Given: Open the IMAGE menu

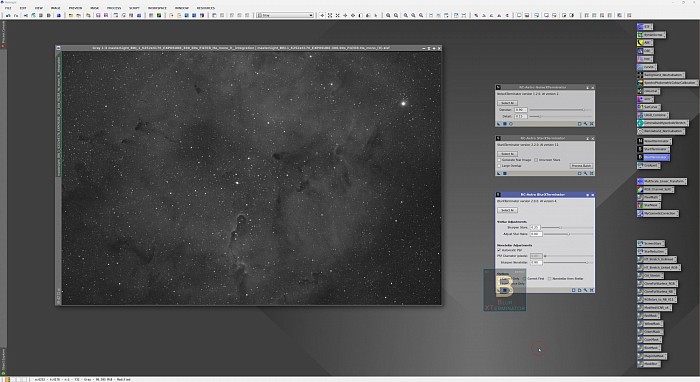Looking at the screenshot, I should point(56,8).
